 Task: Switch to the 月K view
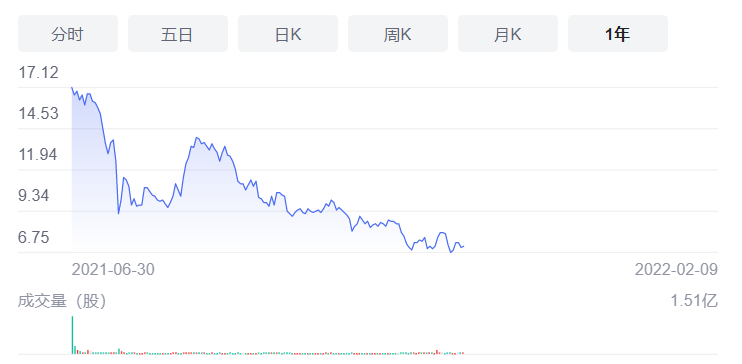click(508, 34)
